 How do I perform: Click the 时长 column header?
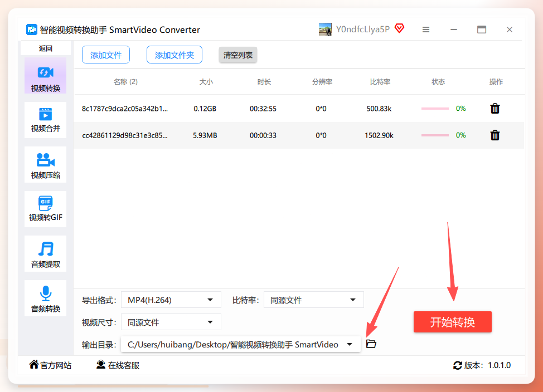[264, 82]
